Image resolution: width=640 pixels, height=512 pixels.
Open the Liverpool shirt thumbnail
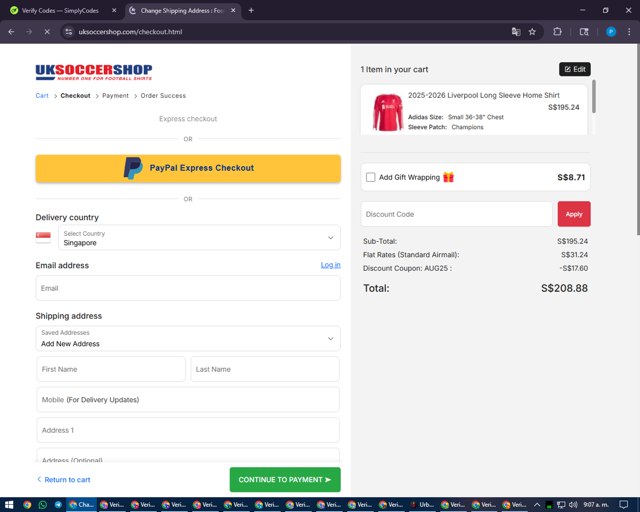click(387, 112)
